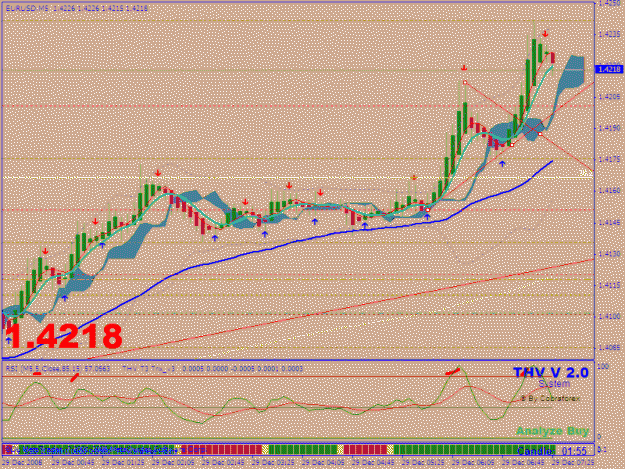This screenshot has height=469, width=625.
Task: Click the By Cobraforex credit text
Action: pos(550,398)
